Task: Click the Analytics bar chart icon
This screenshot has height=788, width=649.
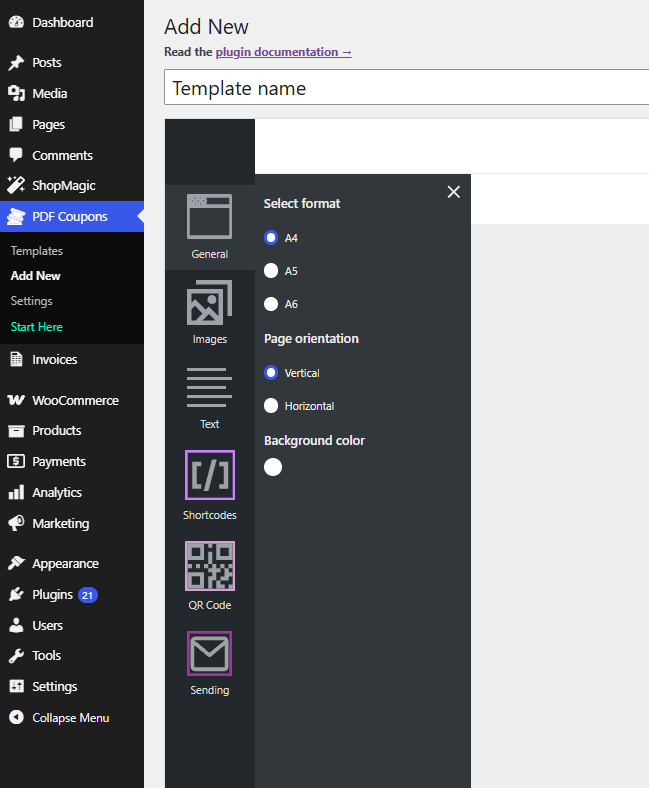Action: (16, 492)
